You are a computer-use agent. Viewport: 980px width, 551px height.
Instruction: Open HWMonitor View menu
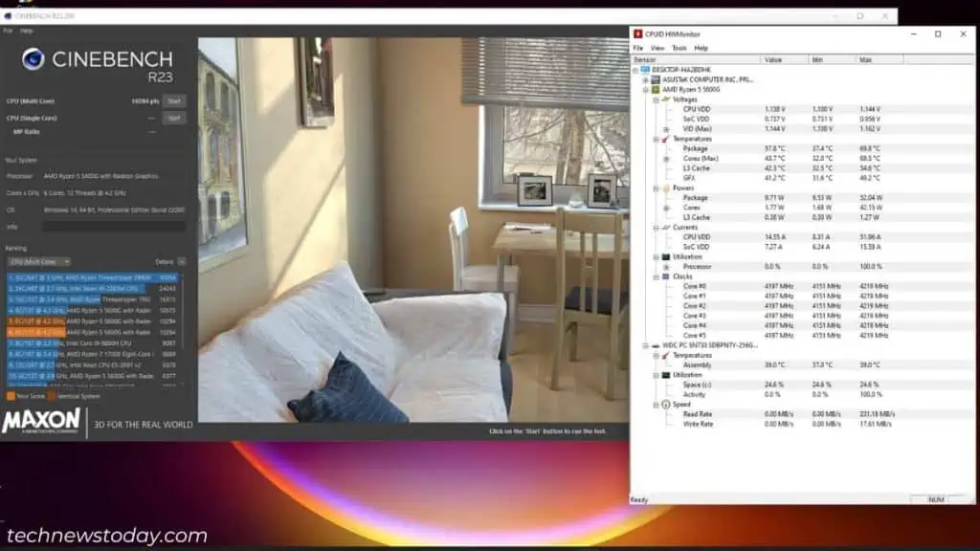[x=657, y=48]
